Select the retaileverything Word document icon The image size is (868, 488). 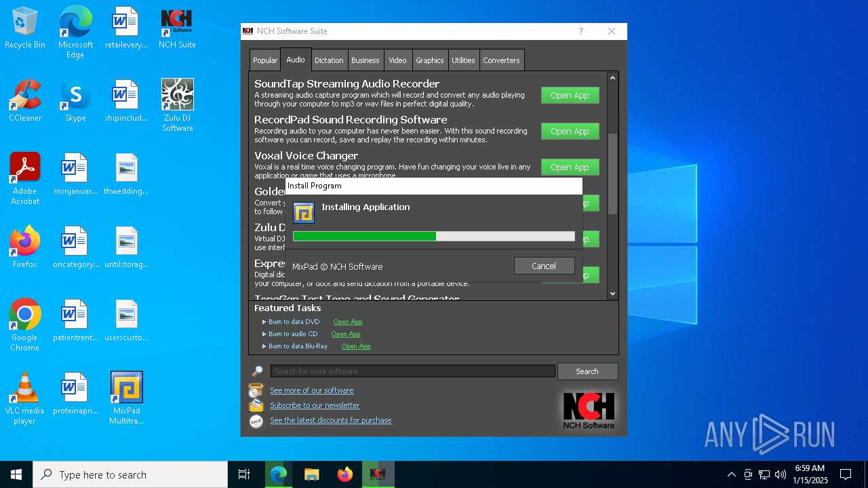coord(126,28)
